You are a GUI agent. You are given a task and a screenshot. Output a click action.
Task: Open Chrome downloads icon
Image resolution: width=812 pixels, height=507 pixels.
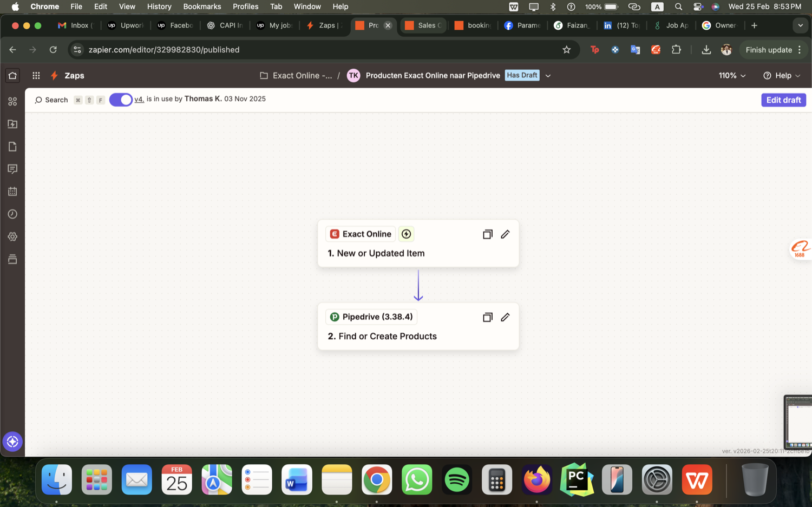(706, 50)
